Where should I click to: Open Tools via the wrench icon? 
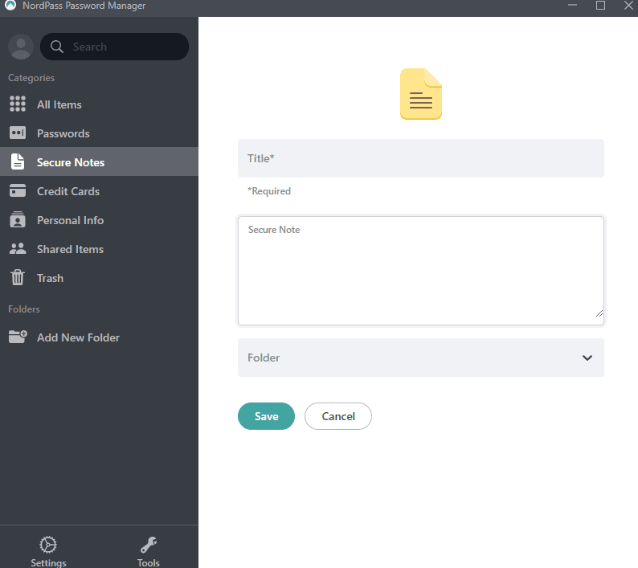(149, 545)
